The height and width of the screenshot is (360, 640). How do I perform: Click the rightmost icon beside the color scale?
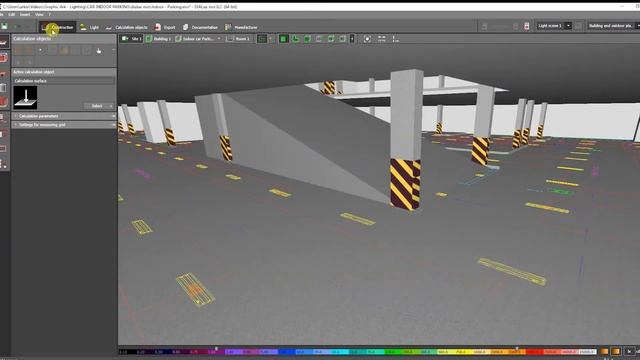629,351
